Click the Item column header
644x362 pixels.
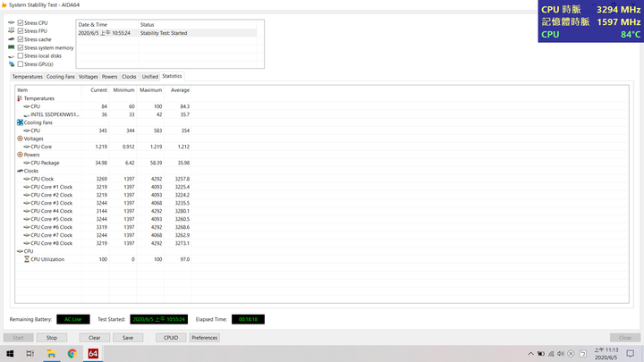(x=48, y=90)
